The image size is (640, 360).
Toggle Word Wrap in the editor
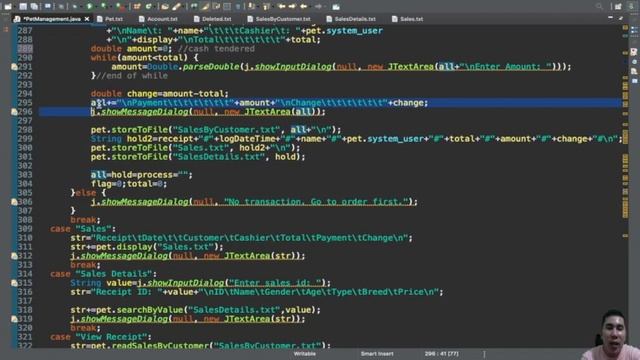pyautogui.click(x=216, y=7)
